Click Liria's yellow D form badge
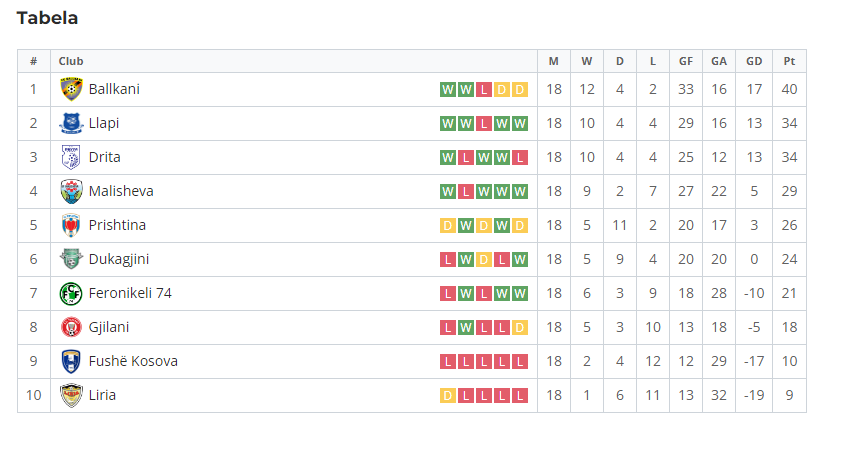The image size is (858, 450). pyautogui.click(x=448, y=395)
